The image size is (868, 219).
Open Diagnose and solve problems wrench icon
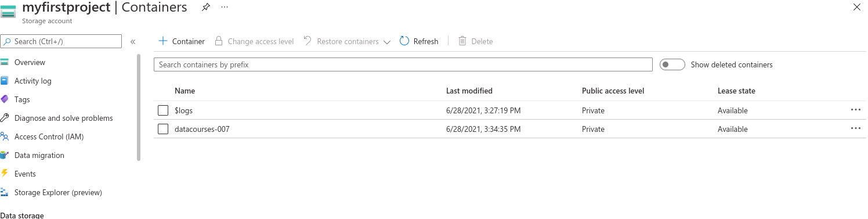click(x=5, y=118)
